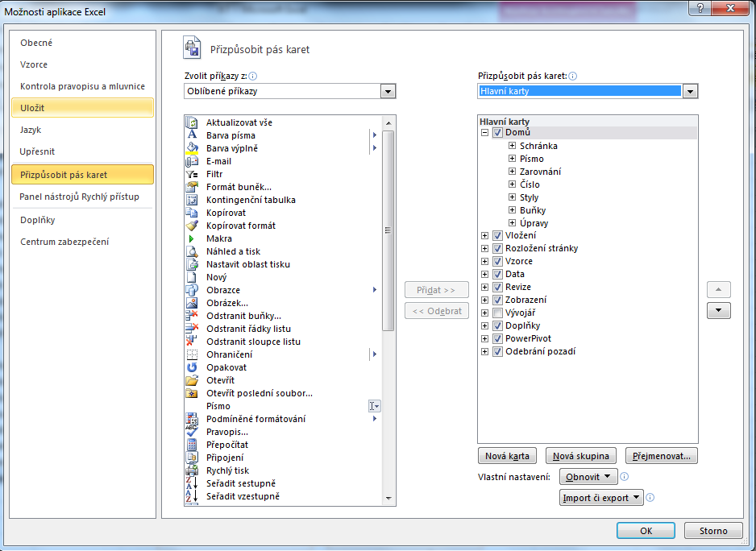Cancel with the Storno button
The height and width of the screenshot is (551, 756).
[x=713, y=531]
